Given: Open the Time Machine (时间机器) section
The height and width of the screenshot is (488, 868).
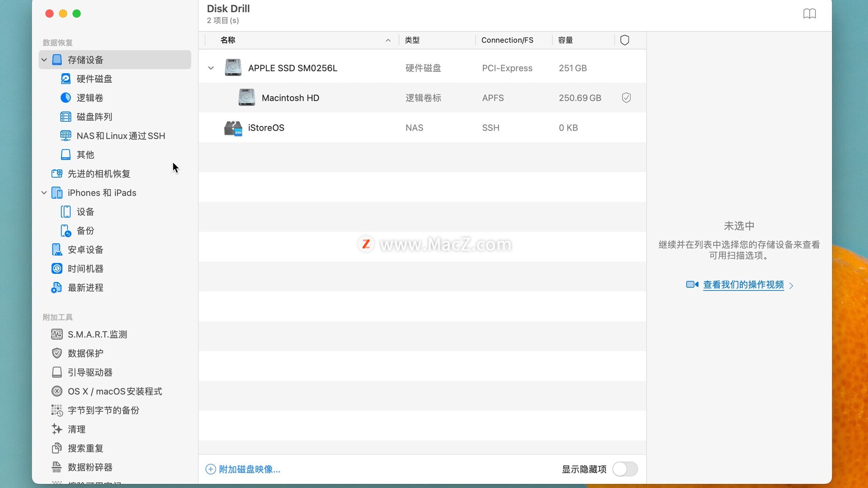Looking at the screenshot, I should click(x=85, y=269).
